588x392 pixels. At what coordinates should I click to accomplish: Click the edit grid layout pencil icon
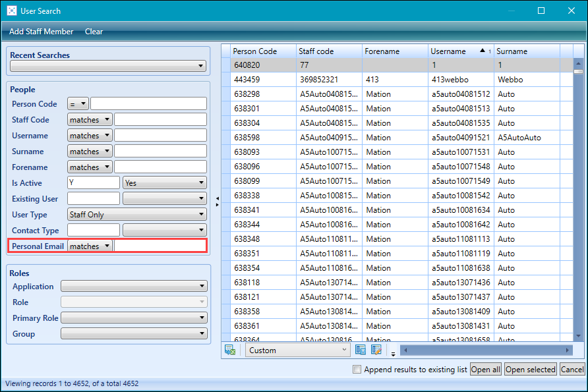click(x=376, y=350)
